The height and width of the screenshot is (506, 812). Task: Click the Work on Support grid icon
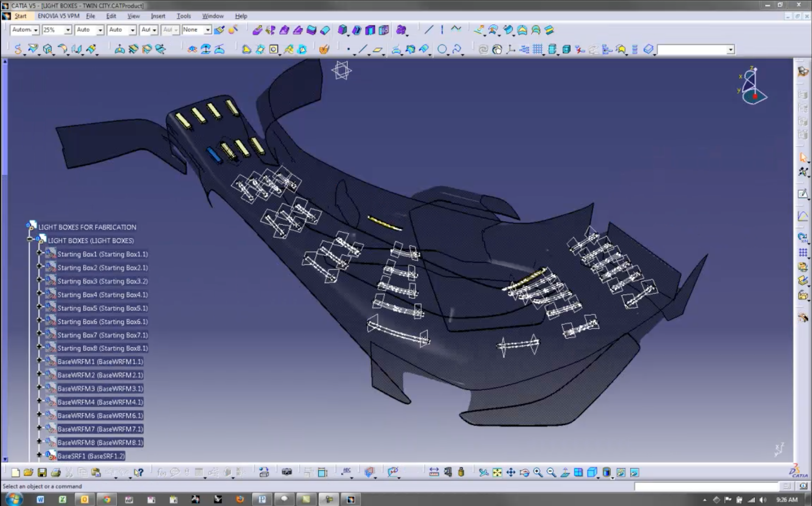click(538, 50)
